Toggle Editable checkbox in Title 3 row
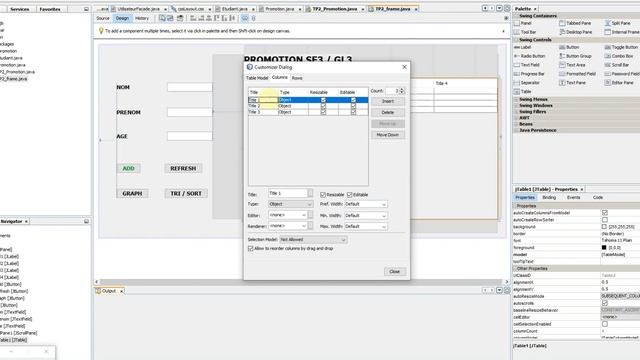Image resolution: width=640 pixels, height=360 pixels. coord(353,112)
